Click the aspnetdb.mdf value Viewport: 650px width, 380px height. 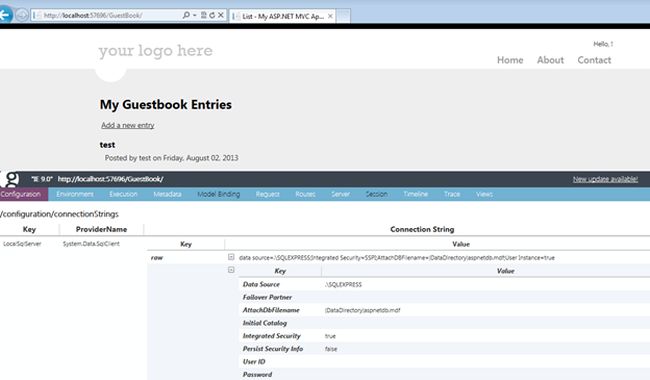(363, 310)
